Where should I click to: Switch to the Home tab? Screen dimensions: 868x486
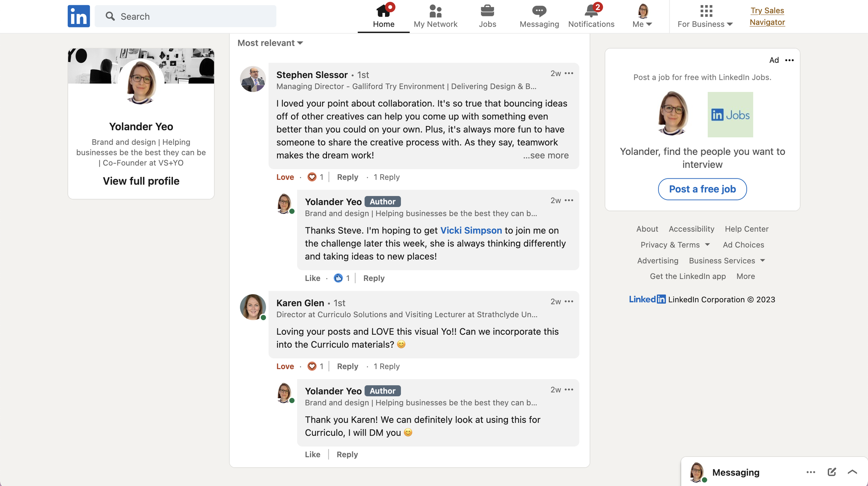(383, 16)
